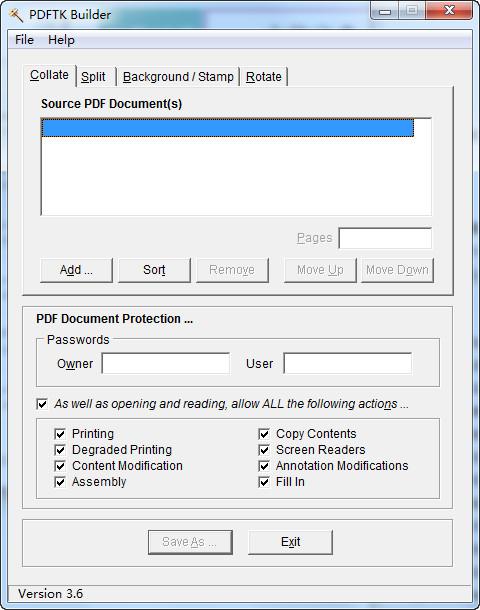Click the Move Up button

pos(320,270)
